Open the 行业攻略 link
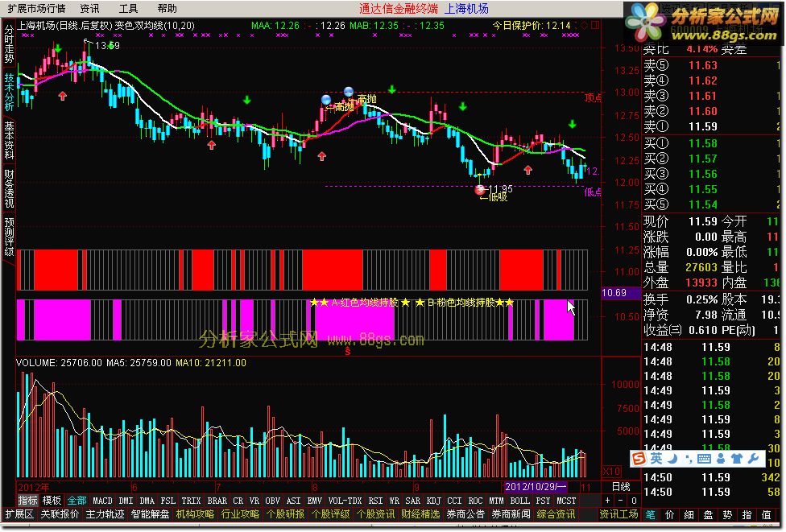Image resolution: width=786 pixels, height=532 pixels. [x=240, y=514]
